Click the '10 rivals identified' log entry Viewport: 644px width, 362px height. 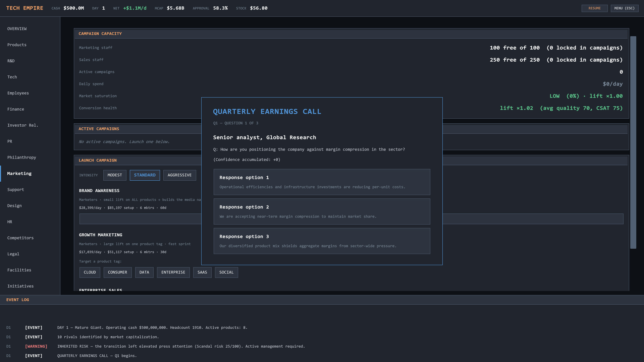pos(108,337)
